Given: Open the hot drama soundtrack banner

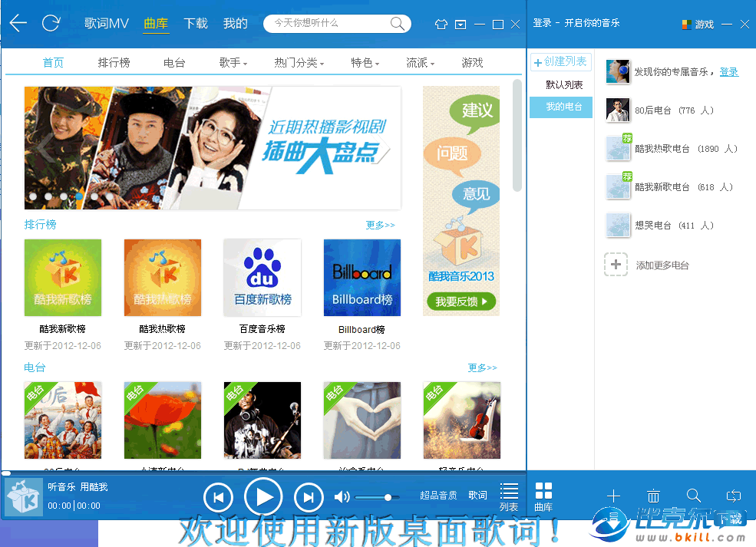Looking at the screenshot, I should 213,148.
